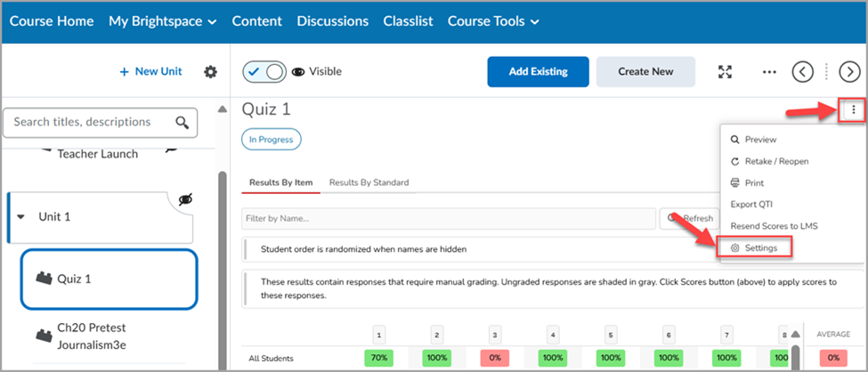Click the Add Existing button
The height and width of the screenshot is (372, 868).
click(x=538, y=71)
